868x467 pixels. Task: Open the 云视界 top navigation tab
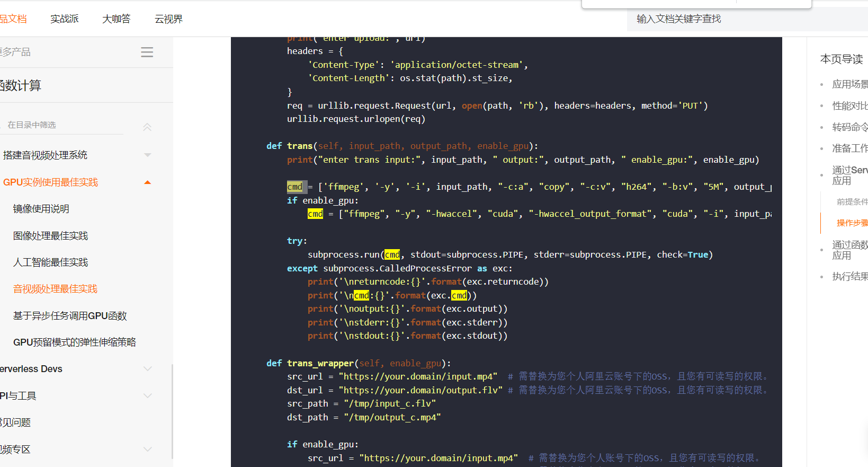168,19
